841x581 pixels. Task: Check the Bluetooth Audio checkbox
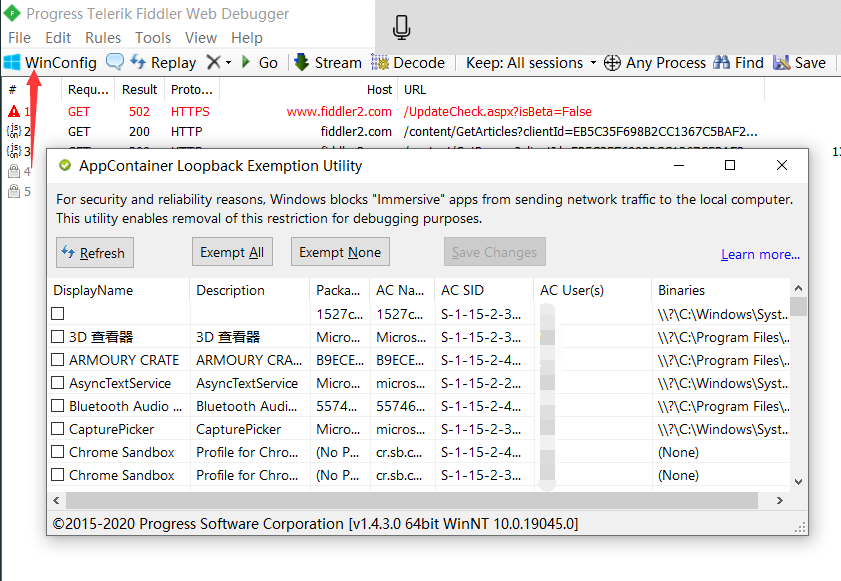pos(57,406)
